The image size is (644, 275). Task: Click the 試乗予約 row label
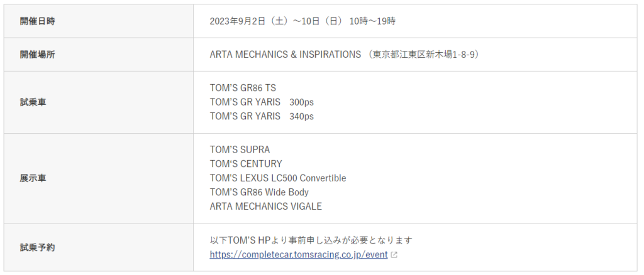tap(37, 247)
